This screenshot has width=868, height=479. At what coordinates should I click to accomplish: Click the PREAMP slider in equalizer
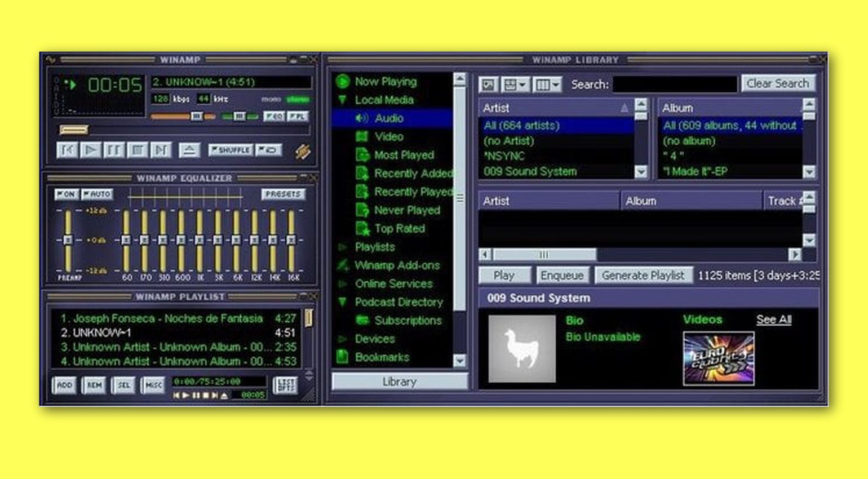(x=68, y=240)
